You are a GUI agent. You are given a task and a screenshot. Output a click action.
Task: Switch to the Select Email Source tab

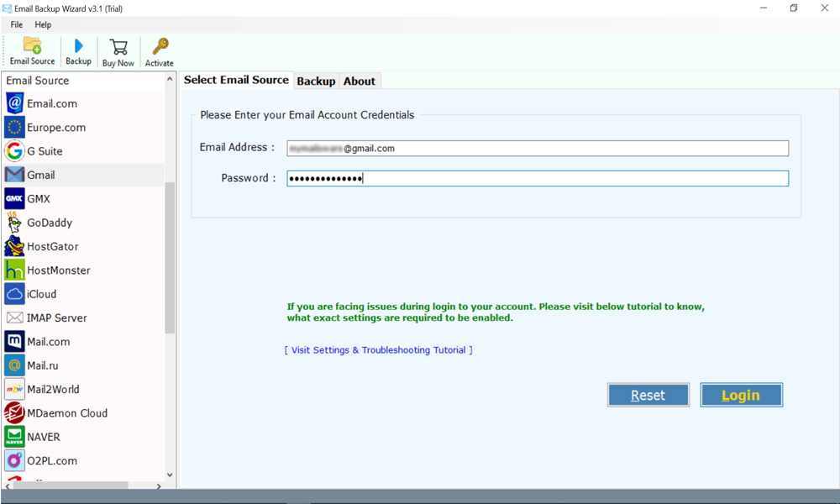(236, 80)
